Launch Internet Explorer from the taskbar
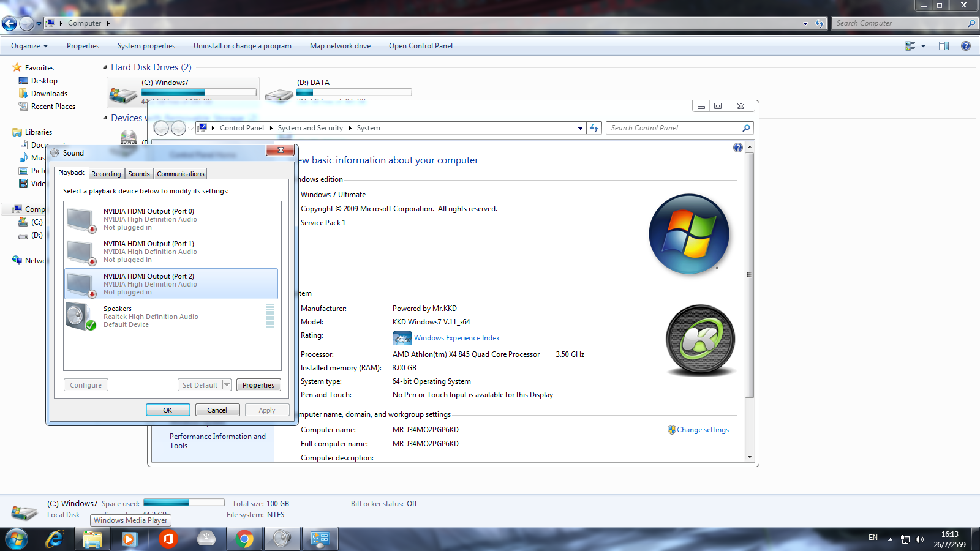Viewport: 980px width, 551px height. coord(55,539)
